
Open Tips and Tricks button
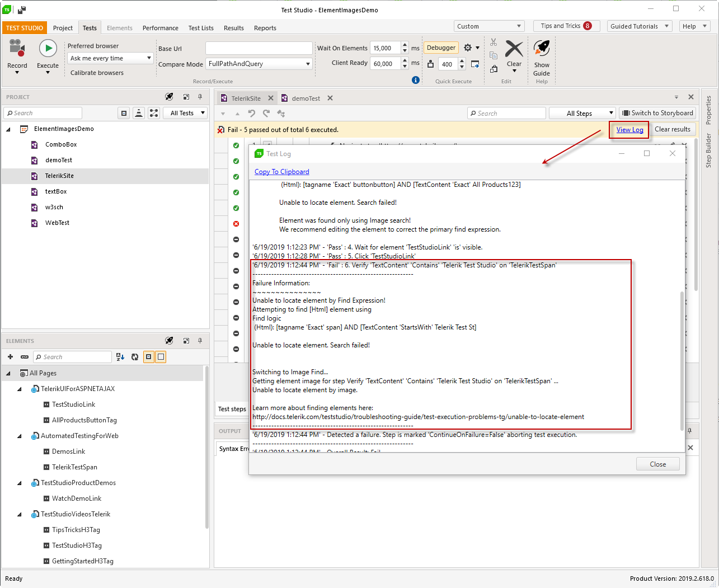[566, 26]
